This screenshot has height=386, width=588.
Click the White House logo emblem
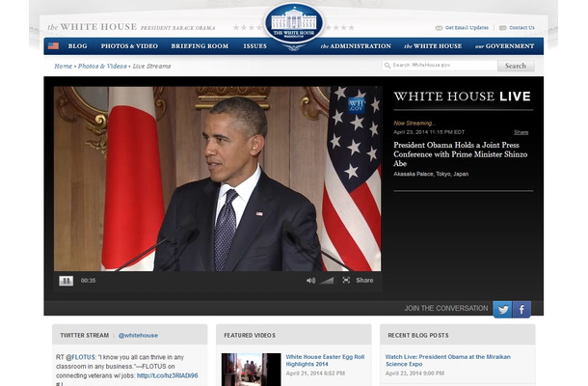294,24
